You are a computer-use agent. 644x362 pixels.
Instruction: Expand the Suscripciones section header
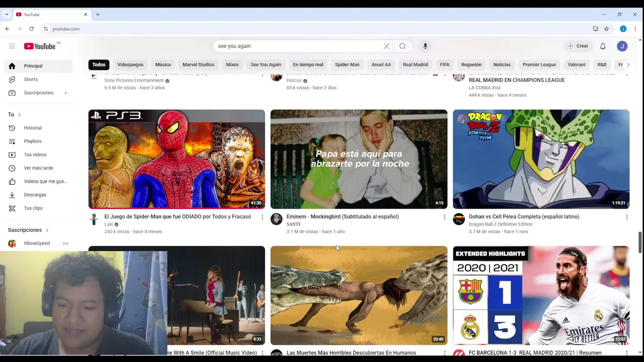[x=28, y=230]
